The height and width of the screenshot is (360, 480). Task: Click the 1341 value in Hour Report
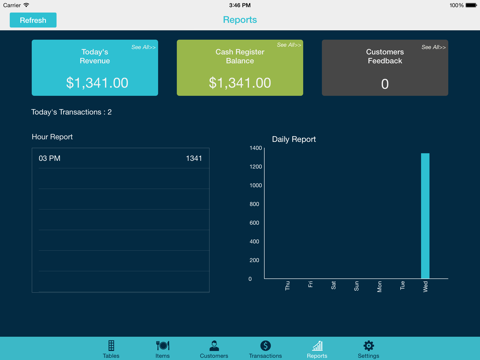coord(194,158)
